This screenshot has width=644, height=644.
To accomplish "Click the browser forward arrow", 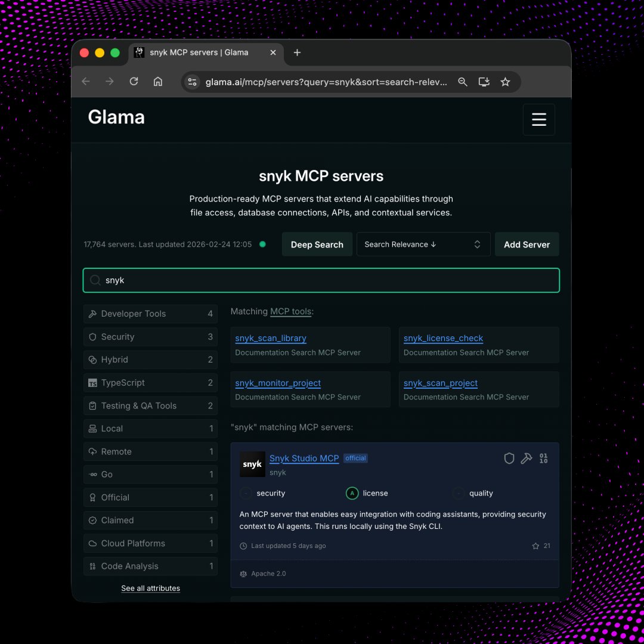I will (x=110, y=81).
